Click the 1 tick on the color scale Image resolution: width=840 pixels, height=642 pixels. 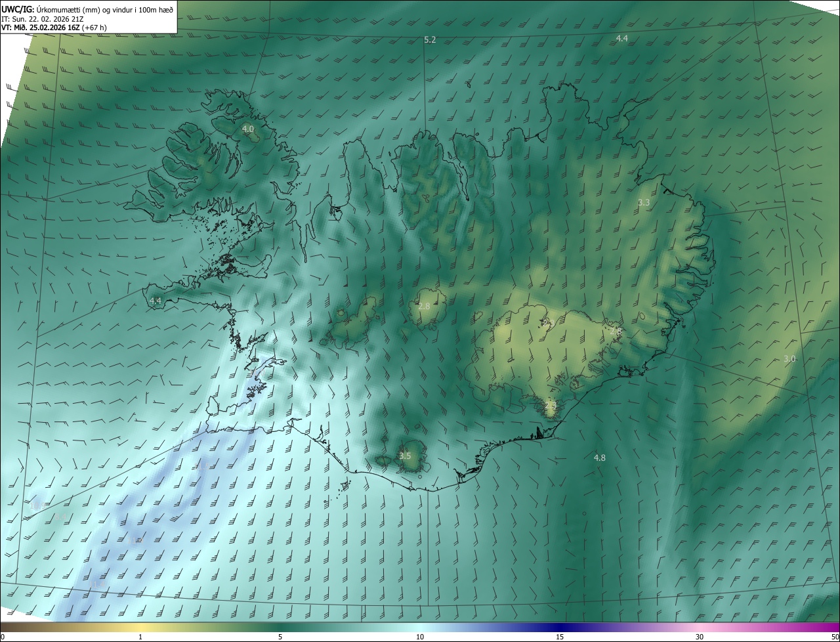point(140,637)
